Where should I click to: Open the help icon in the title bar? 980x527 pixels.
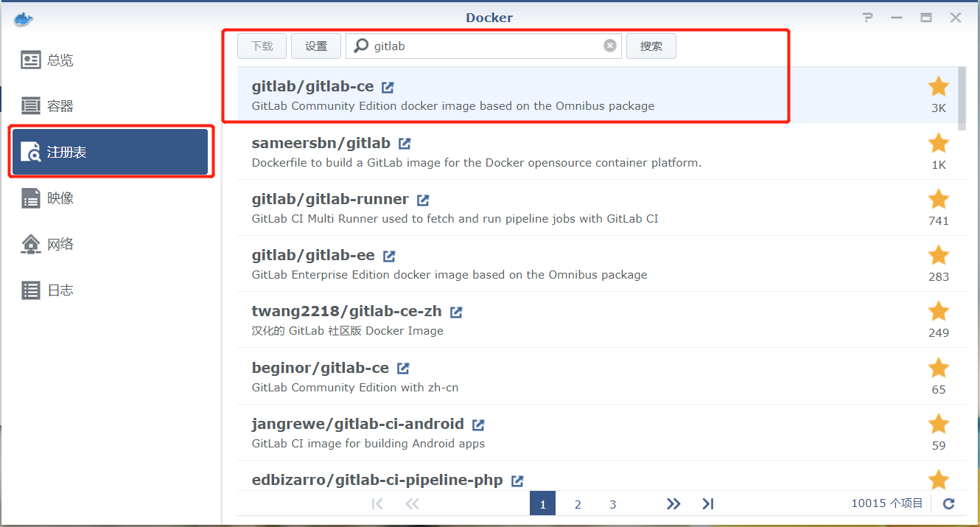click(867, 17)
